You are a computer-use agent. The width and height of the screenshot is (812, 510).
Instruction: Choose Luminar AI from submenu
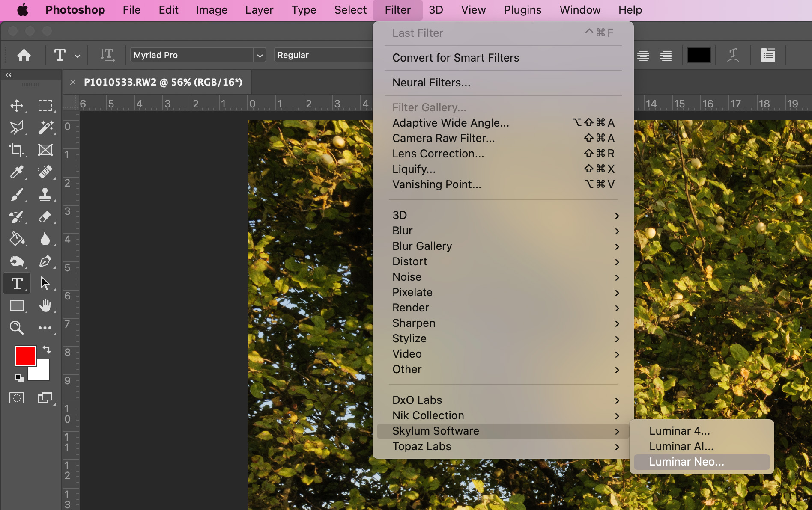pos(702,446)
